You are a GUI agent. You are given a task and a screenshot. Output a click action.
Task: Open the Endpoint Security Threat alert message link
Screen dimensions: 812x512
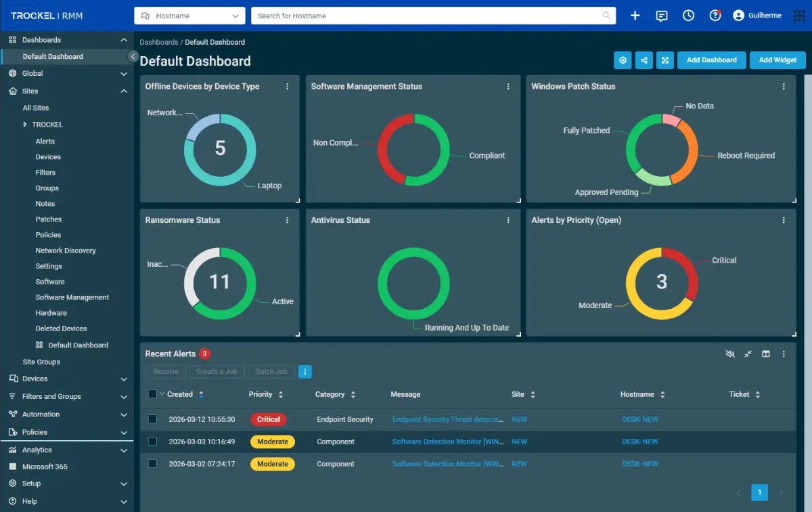(x=448, y=419)
